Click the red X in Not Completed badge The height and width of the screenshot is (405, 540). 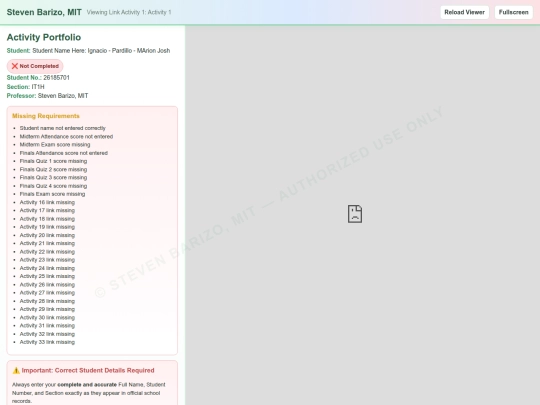[14, 66]
